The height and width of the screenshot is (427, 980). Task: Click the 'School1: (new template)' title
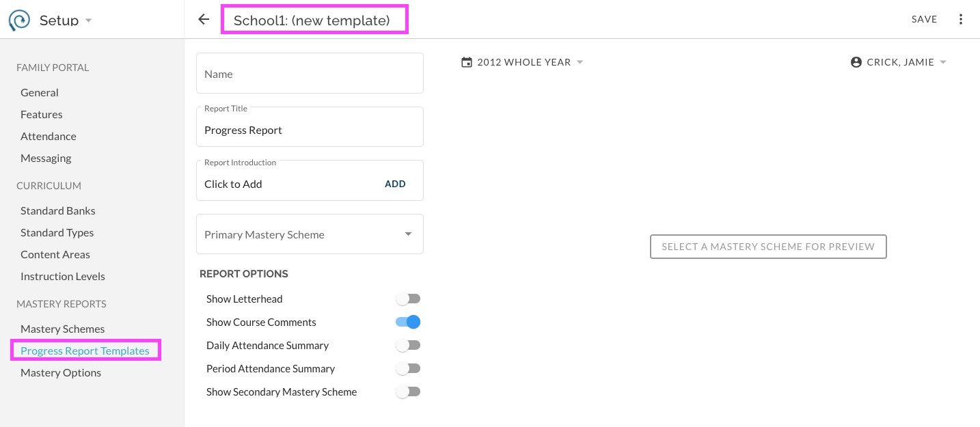(x=312, y=20)
